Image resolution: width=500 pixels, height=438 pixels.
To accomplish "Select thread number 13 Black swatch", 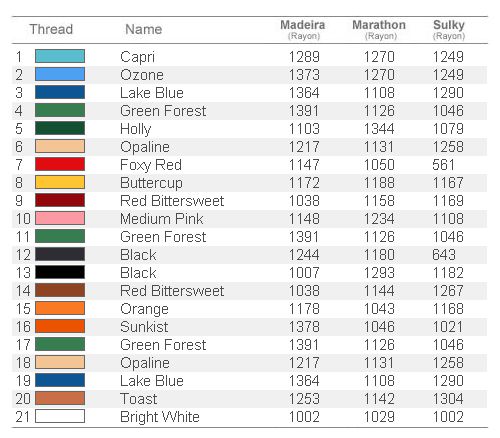I will (60, 272).
